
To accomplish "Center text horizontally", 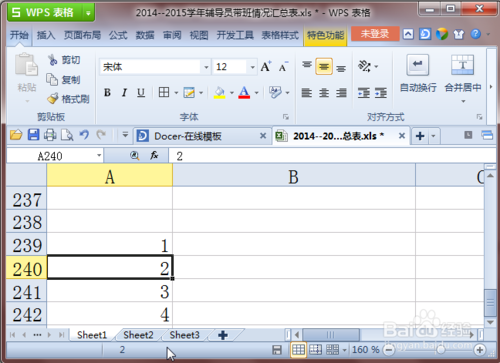I will point(324,93).
